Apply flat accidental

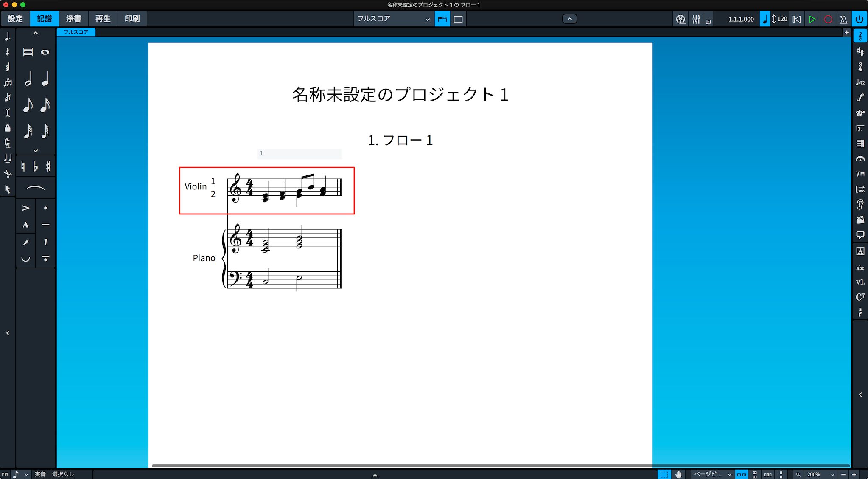pos(36,166)
